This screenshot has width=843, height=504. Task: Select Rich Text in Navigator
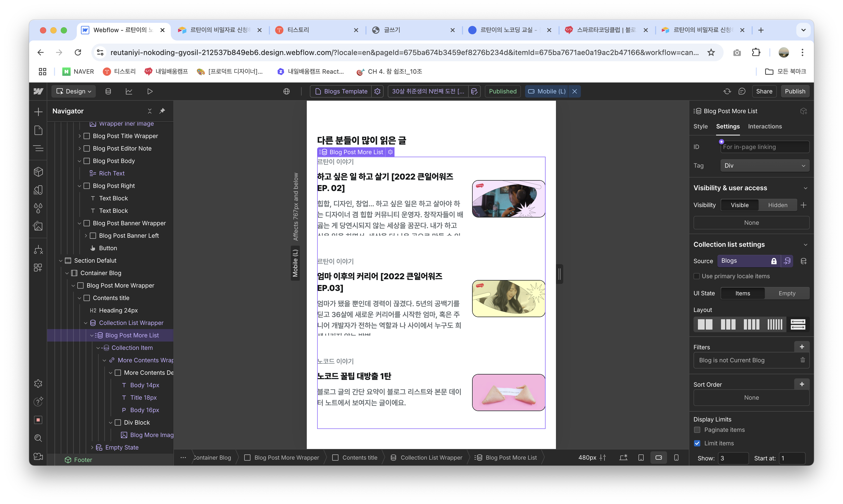tap(112, 173)
